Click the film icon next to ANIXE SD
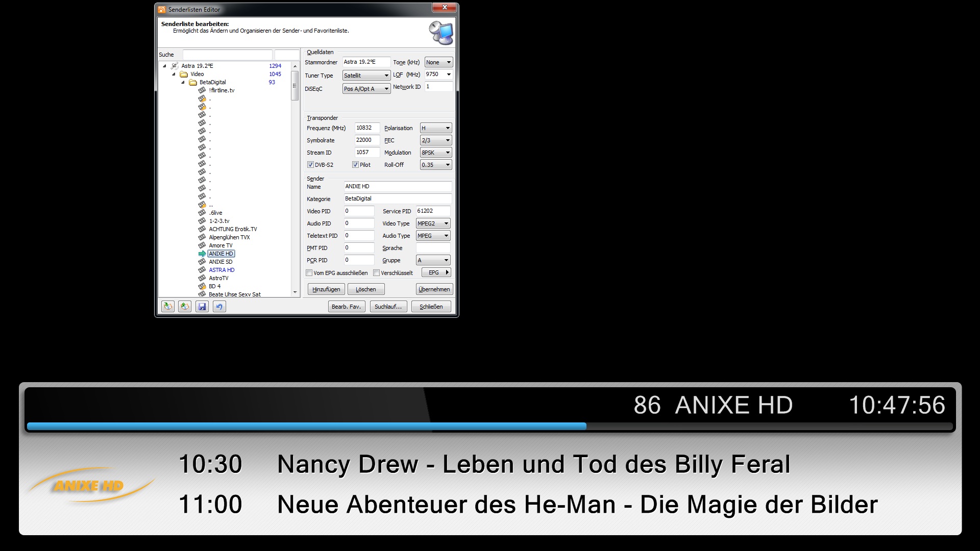Image resolution: width=980 pixels, height=551 pixels. (x=202, y=262)
